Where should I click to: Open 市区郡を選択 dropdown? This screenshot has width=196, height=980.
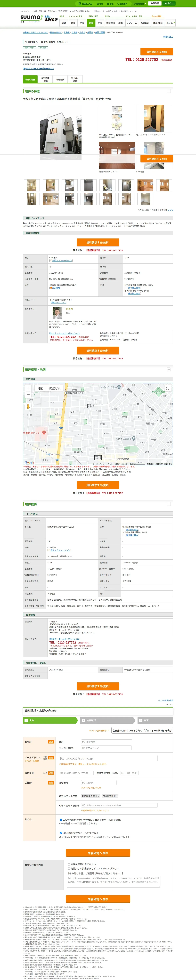[x=110, y=796]
